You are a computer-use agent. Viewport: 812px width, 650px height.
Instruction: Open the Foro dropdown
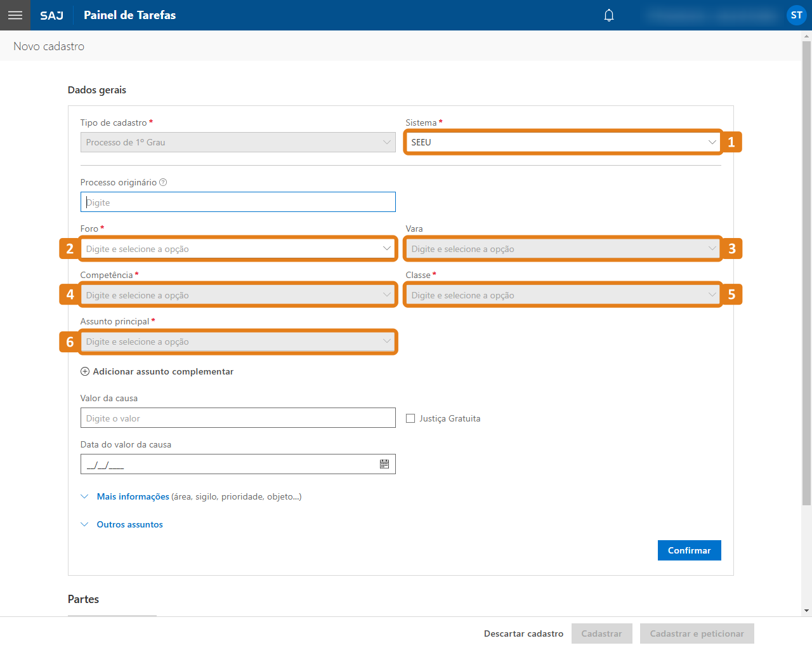(x=238, y=249)
